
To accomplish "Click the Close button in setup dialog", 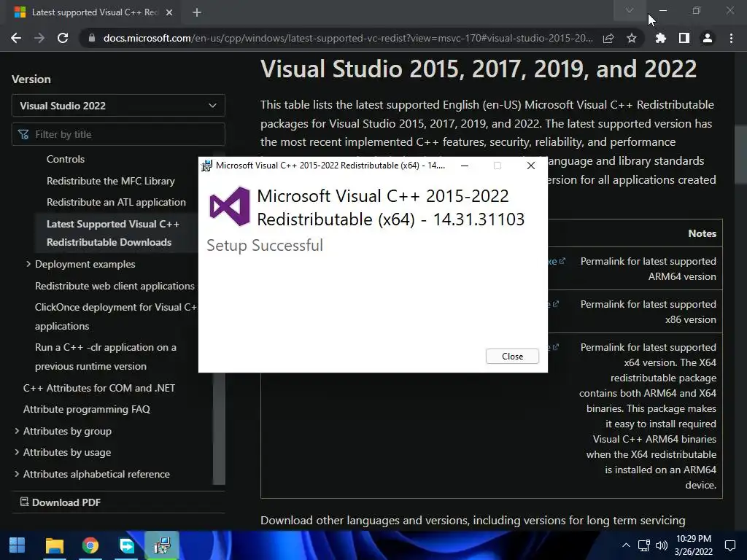I will [512, 356].
